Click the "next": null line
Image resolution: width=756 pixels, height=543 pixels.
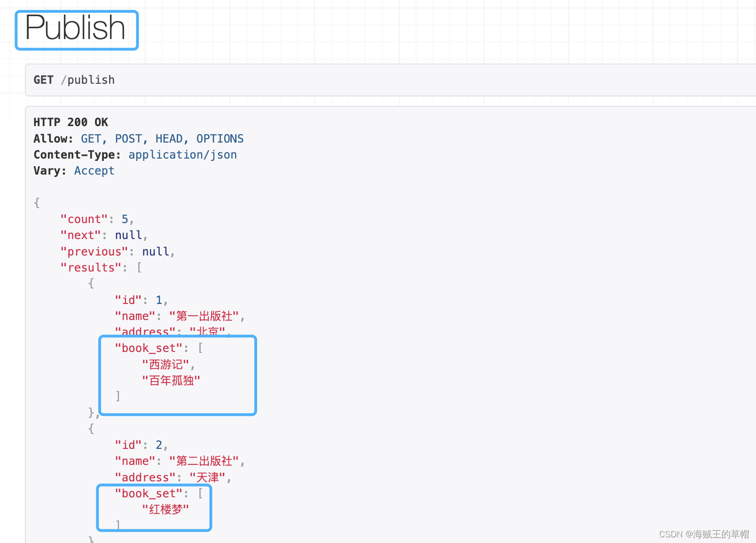tap(104, 235)
